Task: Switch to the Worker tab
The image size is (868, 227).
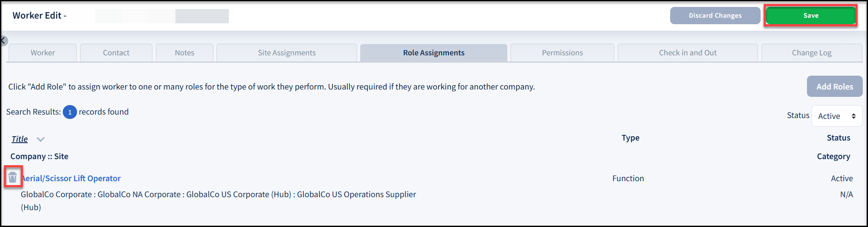Action: coord(42,53)
